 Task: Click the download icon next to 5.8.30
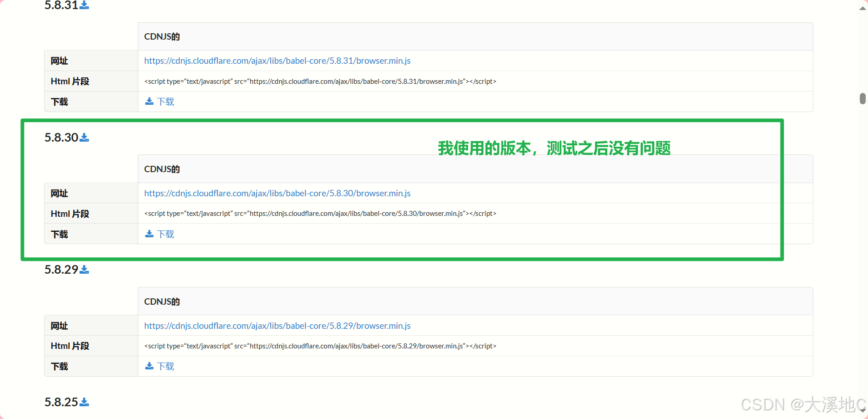click(x=85, y=137)
